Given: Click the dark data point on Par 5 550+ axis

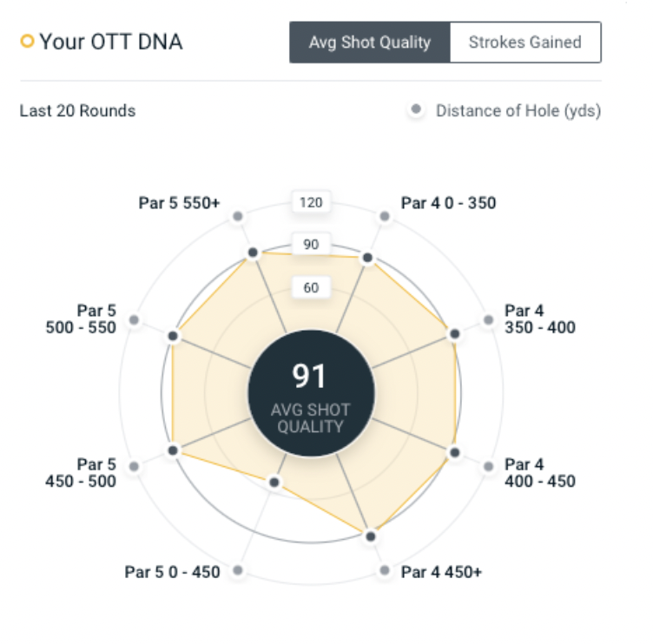Looking at the screenshot, I should pos(253,253).
